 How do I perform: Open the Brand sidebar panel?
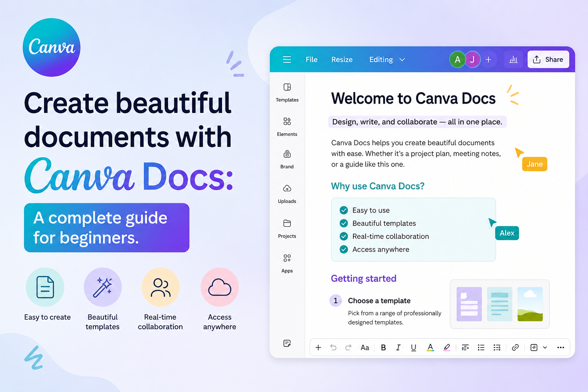287,160
